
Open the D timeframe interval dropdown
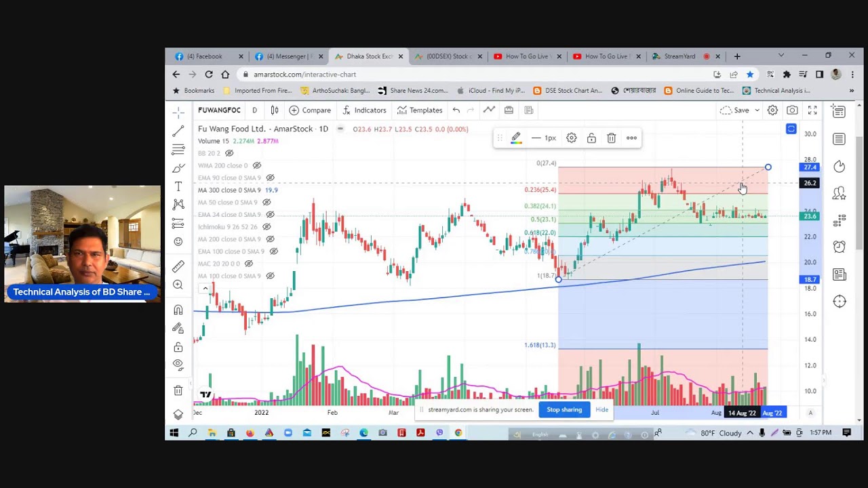255,110
